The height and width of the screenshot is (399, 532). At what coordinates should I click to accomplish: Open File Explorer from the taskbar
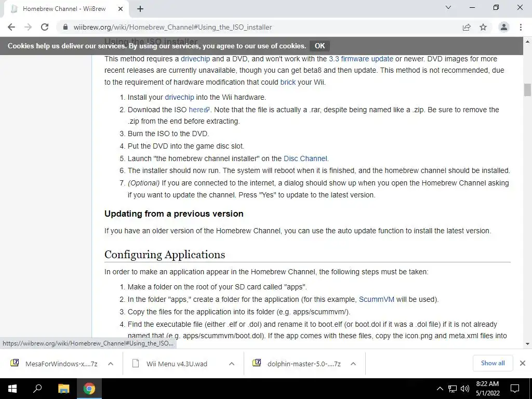pos(63,389)
